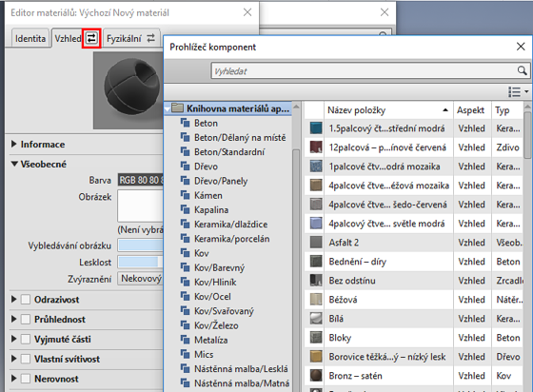Viewport: 533px width, 392px height.
Task: Click the replace-asset swap icon next to Vzhled
Action: (x=91, y=38)
